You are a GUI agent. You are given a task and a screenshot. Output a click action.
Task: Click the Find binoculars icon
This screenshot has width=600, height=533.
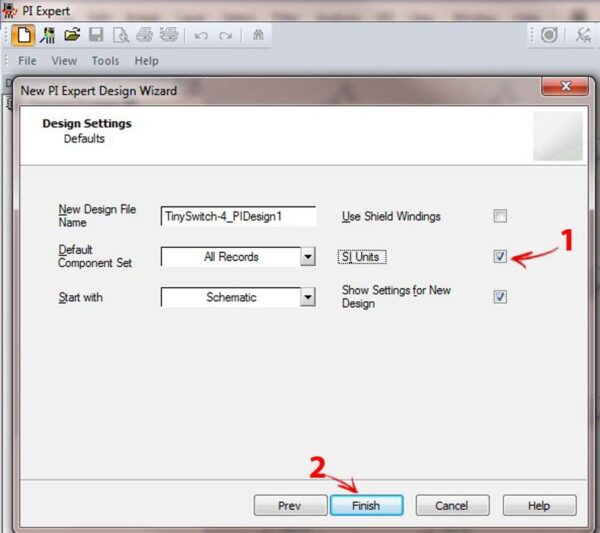pos(258,35)
